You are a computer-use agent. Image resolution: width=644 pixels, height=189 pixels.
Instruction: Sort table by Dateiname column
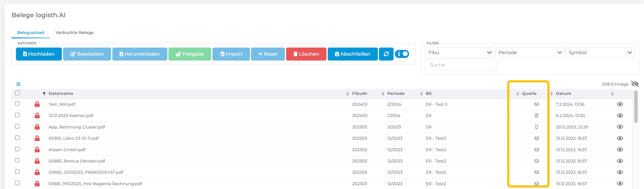pos(61,93)
